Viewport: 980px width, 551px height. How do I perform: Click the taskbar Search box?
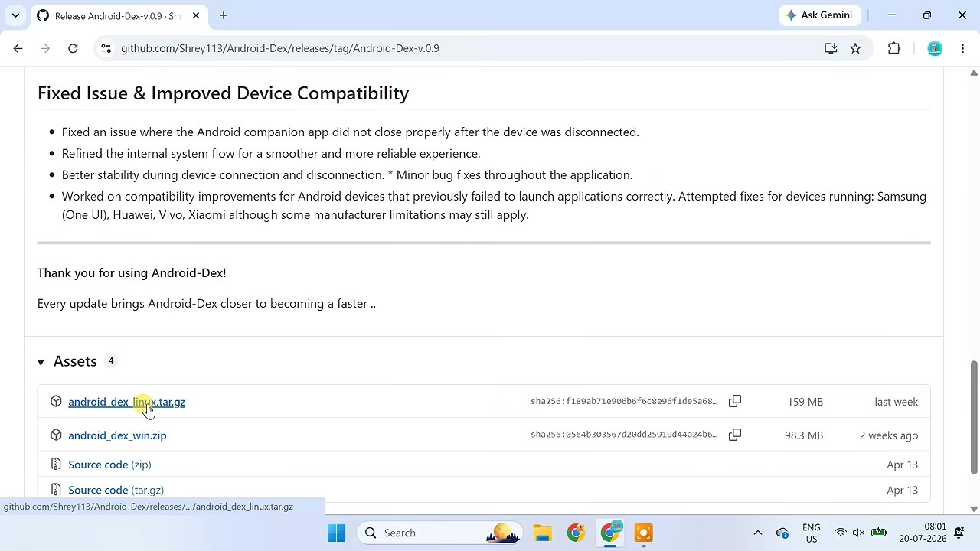[439, 533]
